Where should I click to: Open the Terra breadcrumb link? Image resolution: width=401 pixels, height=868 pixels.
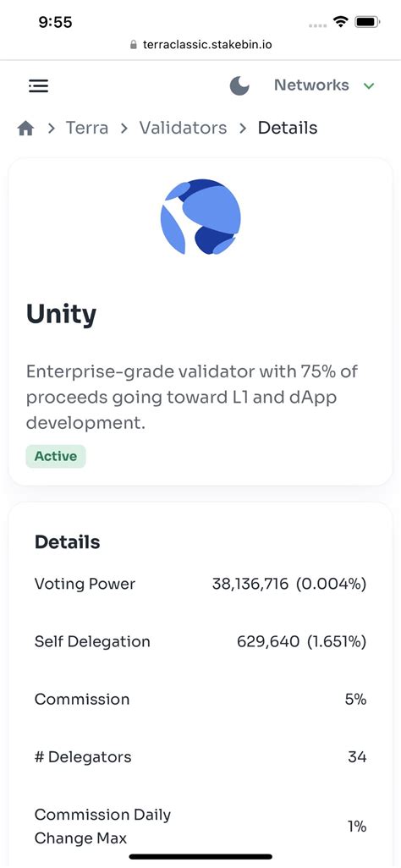[87, 128]
